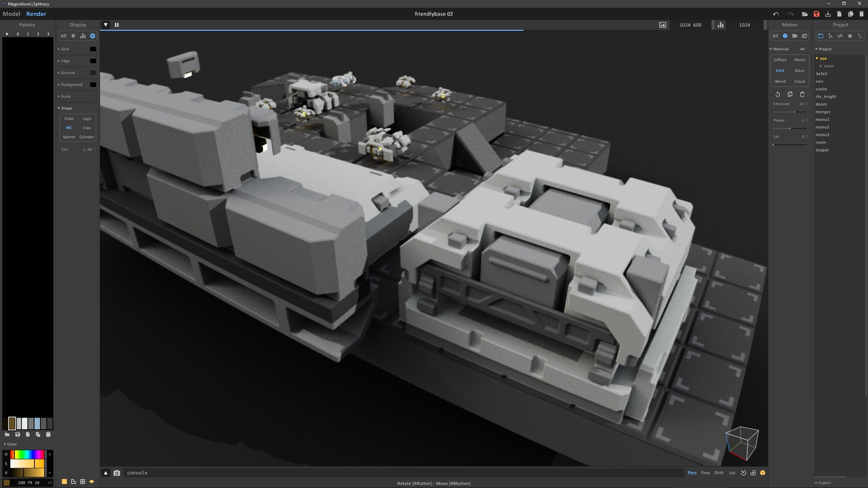The height and width of the screenshot is (488, 868).
Task: Click the save-as download icon
Action: coord(828,14)
